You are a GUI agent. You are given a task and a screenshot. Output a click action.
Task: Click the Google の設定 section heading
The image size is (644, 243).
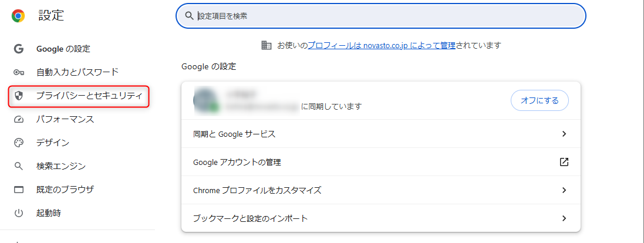tap(208, 66)
